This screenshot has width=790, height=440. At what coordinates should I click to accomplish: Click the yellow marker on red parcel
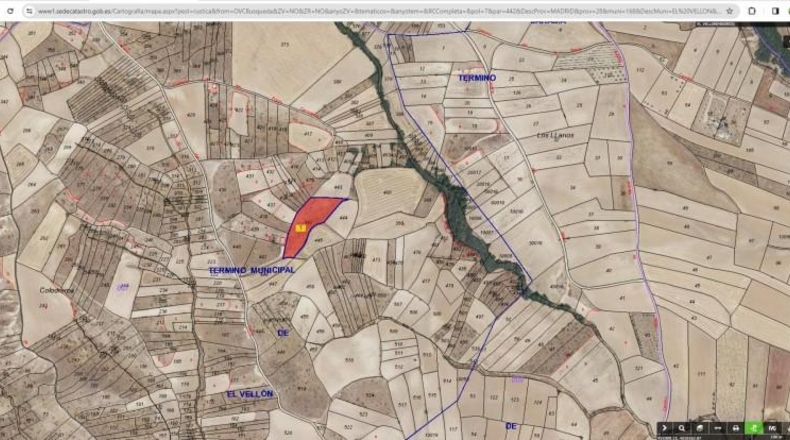point(301,228)
